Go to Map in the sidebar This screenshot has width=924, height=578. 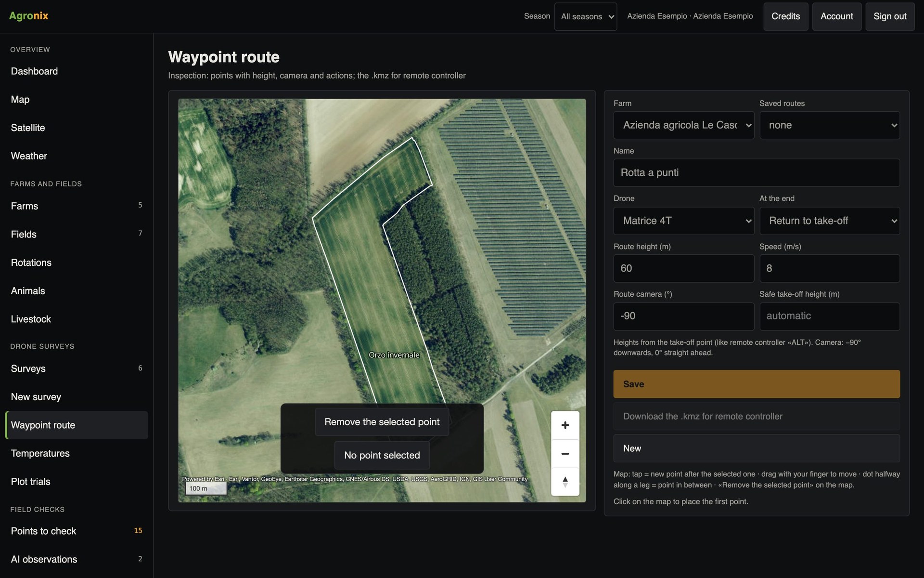77,100
